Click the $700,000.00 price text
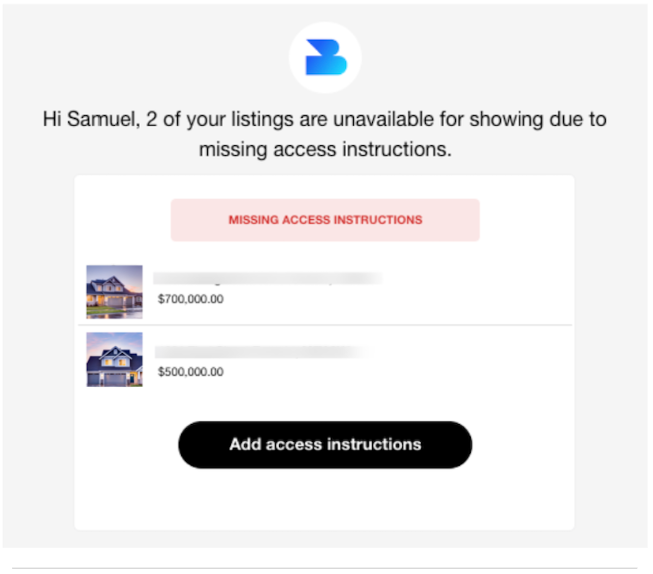The height and width of the screenshot is (574, 653). (x=191, y=299)
